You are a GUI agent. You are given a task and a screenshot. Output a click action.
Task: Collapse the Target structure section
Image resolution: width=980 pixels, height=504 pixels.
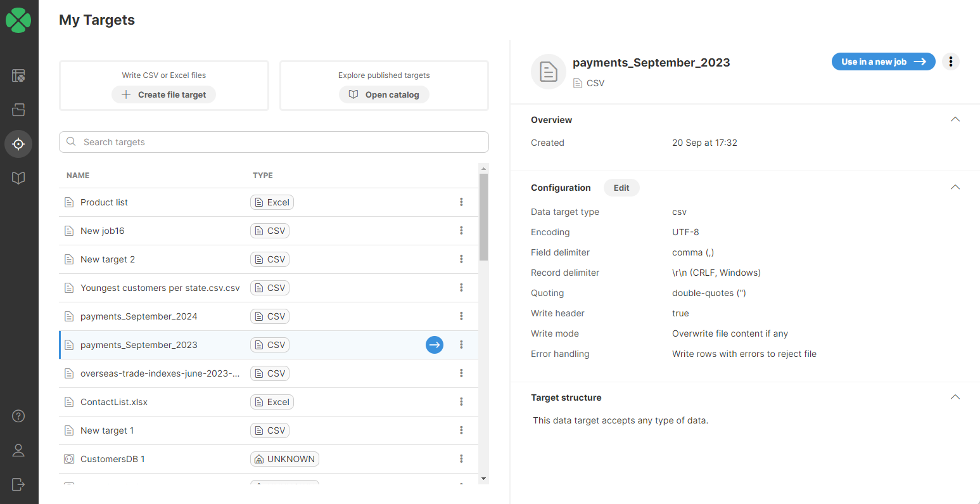pos(955,397)
